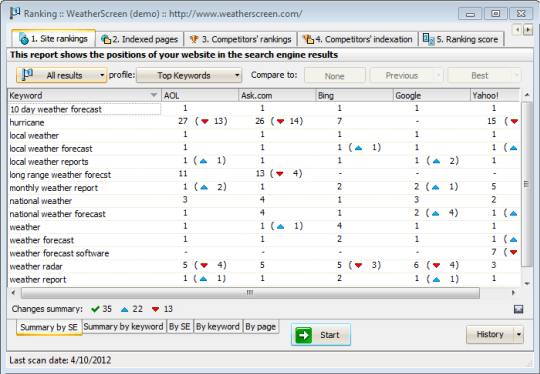This screenshot has height=374, width=540.
Task: Click blue up arrow in local weather reports AOL cell
Action: pyautogui.click(x=203, y=161)
